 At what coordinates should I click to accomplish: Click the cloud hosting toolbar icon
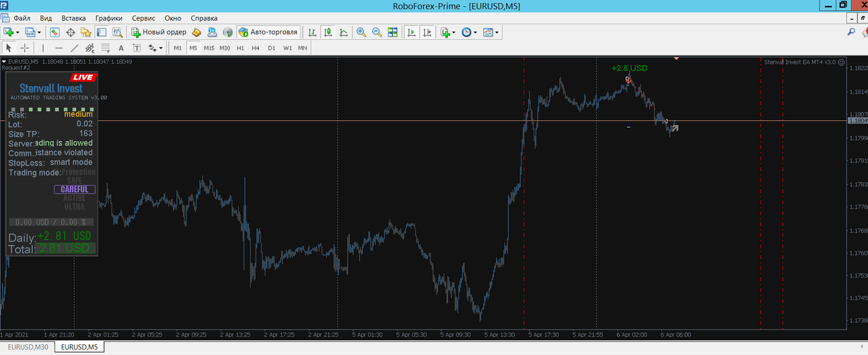pyautogui.click(x=212, y=32)
